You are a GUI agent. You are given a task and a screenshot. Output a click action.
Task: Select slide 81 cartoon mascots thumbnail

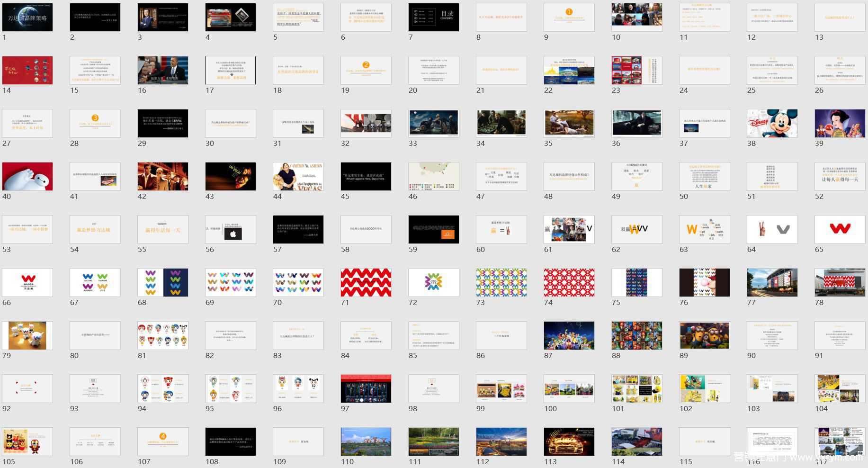(x=163, y=336)
